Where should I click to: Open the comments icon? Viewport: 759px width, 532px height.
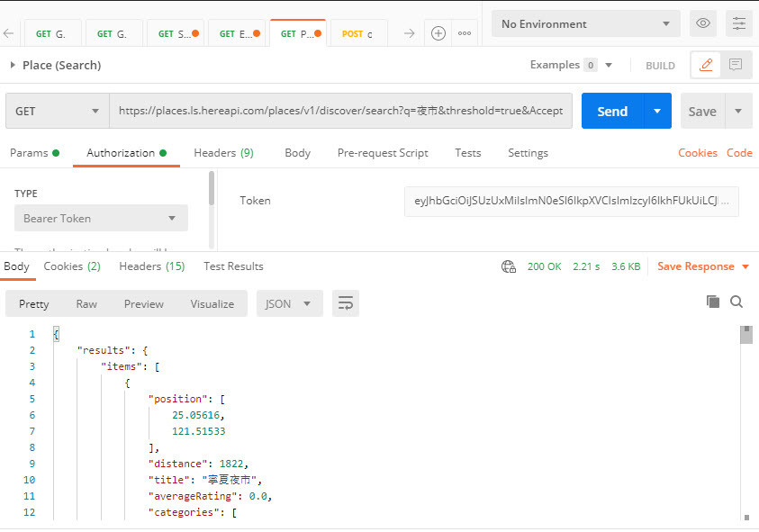click(x=736, y=65)
